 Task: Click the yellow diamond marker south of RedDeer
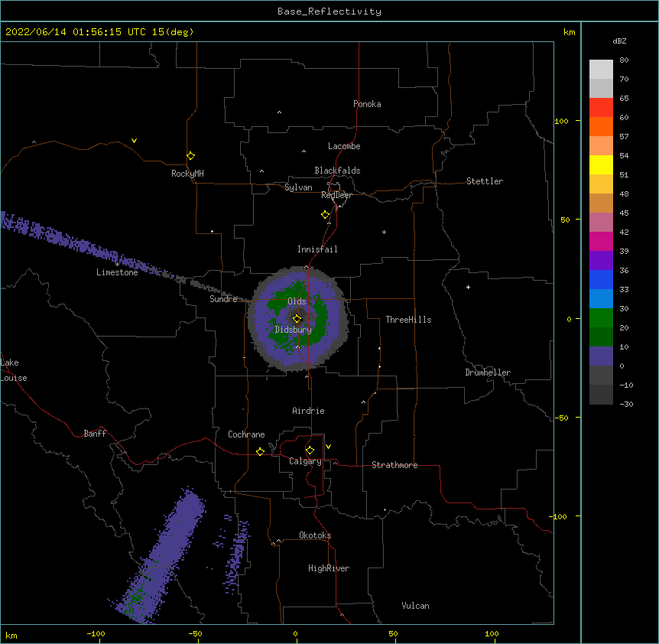point(325,215)
